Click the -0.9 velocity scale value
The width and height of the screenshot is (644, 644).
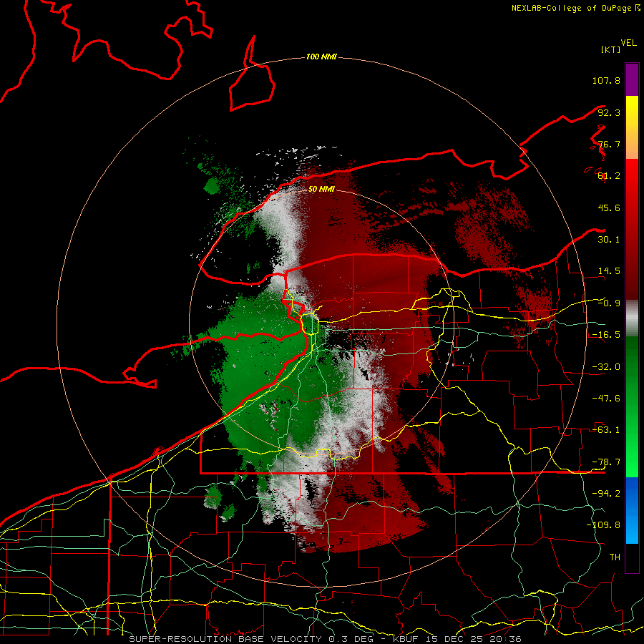(x=609, y=303)
